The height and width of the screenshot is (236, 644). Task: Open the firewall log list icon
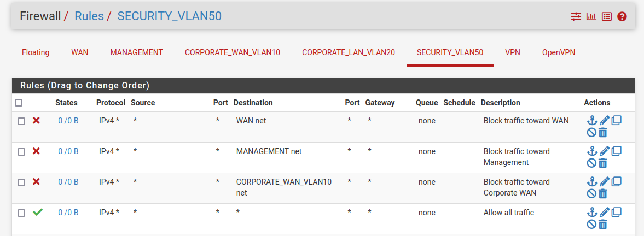click(x=607, y=16)
